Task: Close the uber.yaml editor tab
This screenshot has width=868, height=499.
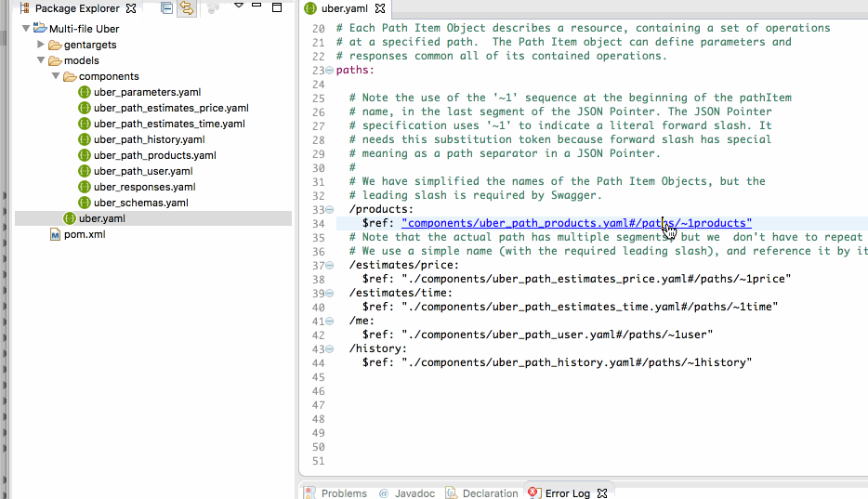Action: (x=380, y=8)
